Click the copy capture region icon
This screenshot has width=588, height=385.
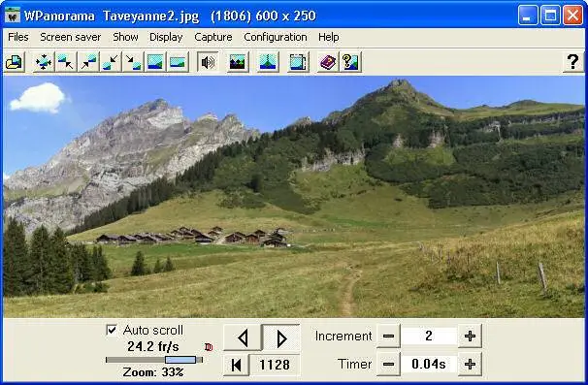tap(298, 62)
